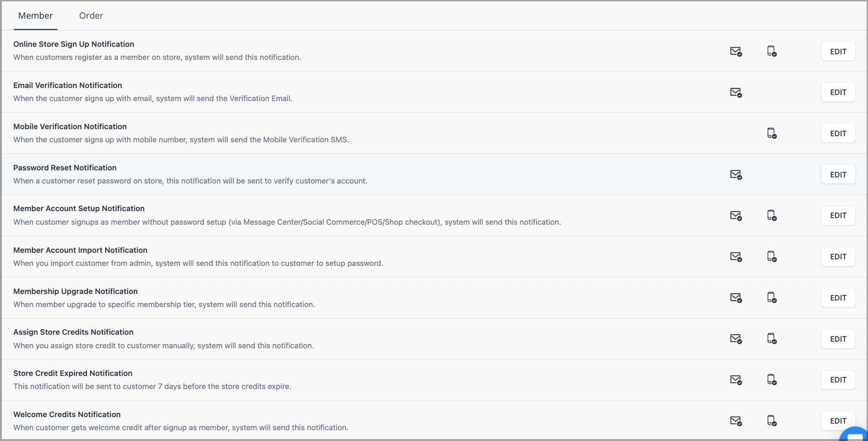Click the 'Store Credit Expired Notification' title

click(x=73, y=373)
